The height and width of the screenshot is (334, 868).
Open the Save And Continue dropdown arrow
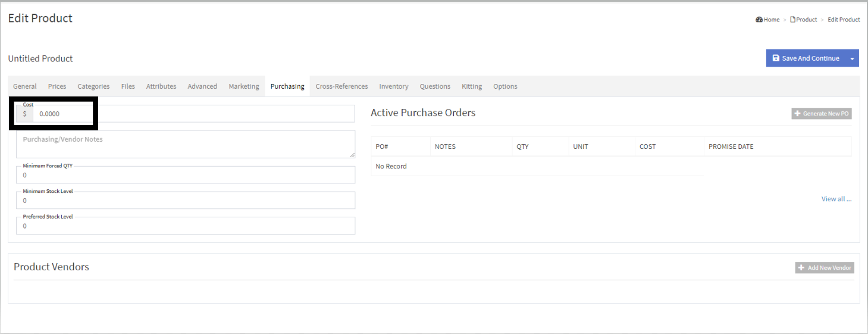coord(852,58)
